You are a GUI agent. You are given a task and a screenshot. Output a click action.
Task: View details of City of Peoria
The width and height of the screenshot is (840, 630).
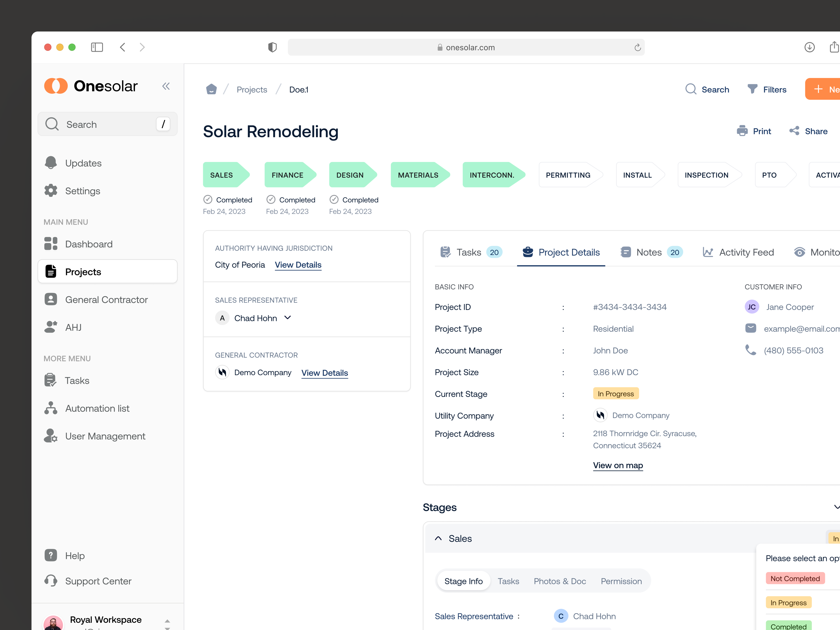click(298, 265)
